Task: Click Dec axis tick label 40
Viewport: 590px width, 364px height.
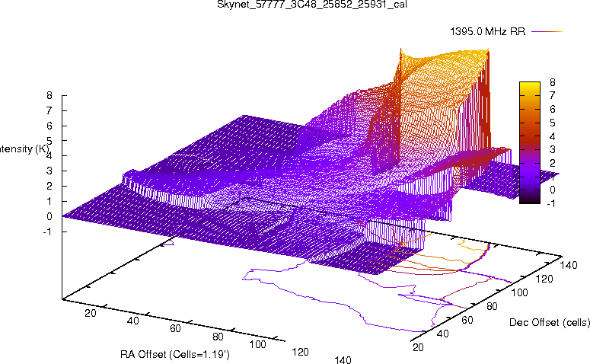Action: tap(443, 334)
